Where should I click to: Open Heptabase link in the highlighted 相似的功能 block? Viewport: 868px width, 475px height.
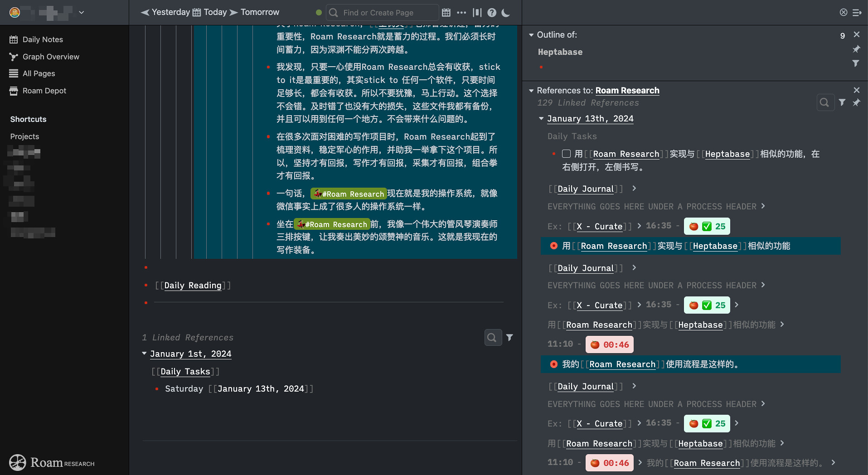pos(715,246)
